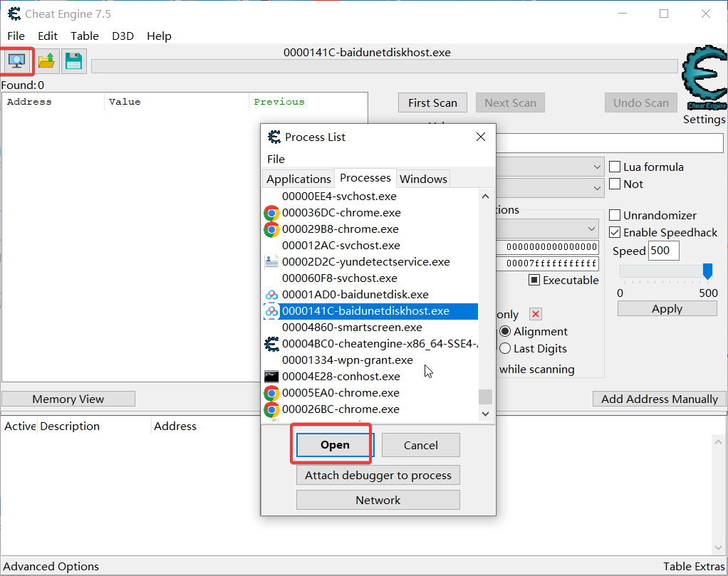
Task: Select 000060F8-svchost.exe process
Action: 370,278
